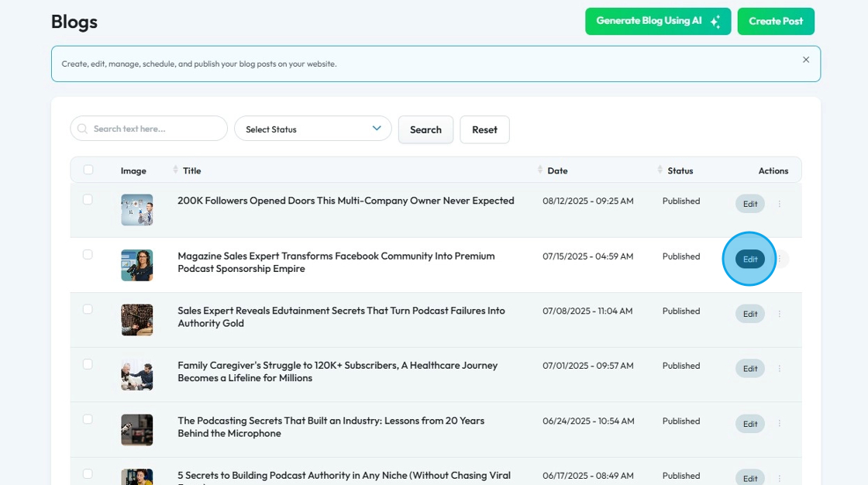Viewport: 868px width, 485px height.
Task: Open three-dot menu for 200K Followers post
Action: click(x=780, y=204)
